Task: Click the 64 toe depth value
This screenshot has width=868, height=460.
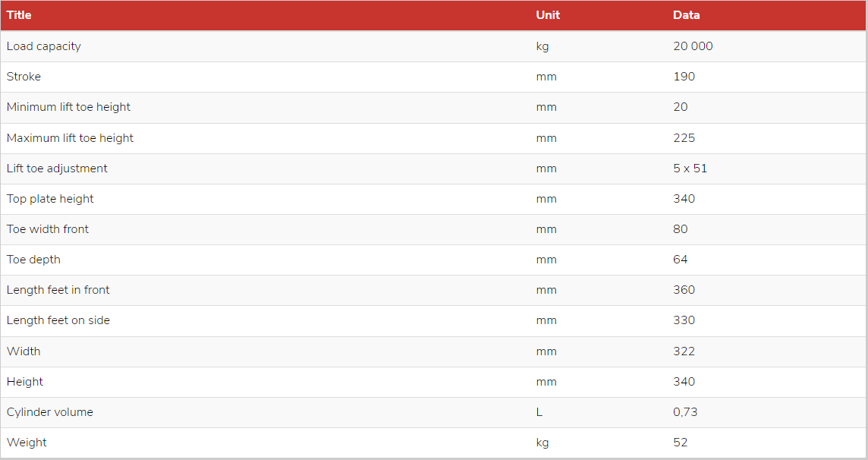Action: click(x=681, y=260)
